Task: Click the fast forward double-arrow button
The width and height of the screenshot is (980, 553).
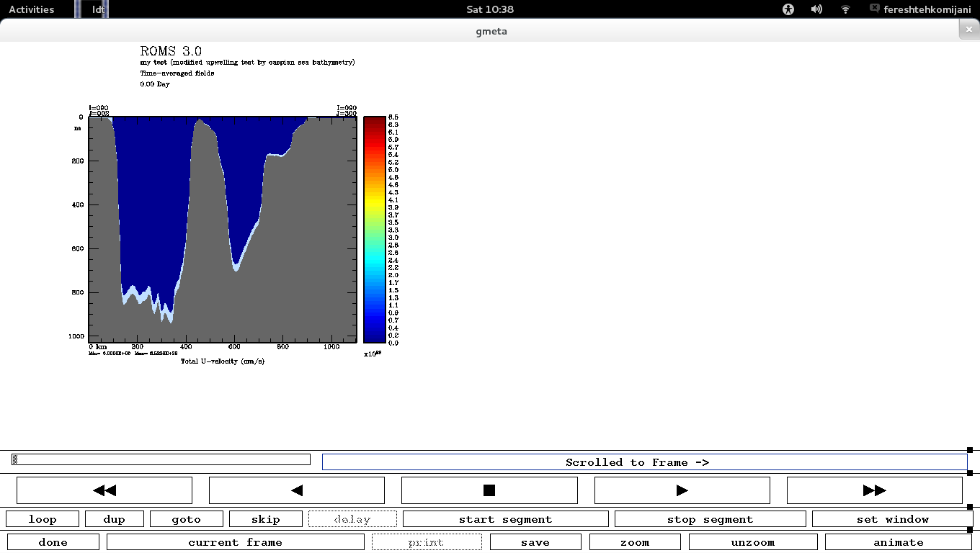Action: [874, 490]
